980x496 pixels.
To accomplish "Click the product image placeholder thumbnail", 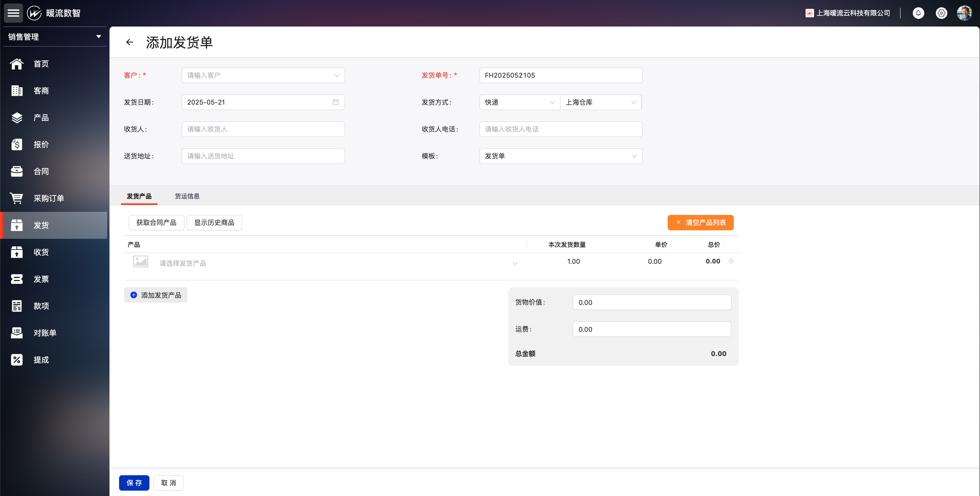I will click(x=140, y=262).
